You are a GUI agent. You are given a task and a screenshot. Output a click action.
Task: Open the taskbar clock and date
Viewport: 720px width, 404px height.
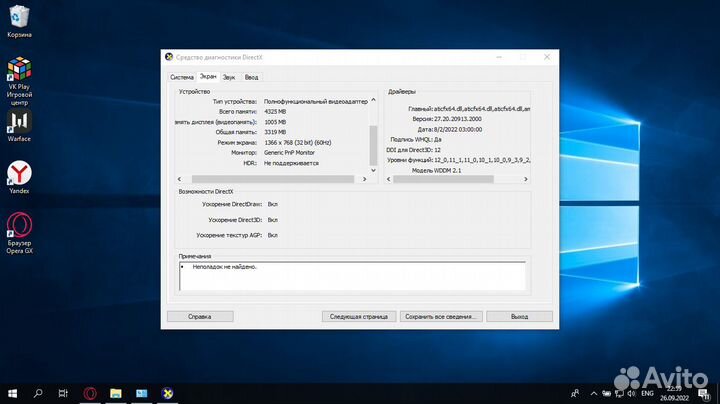tap(675, 393)
